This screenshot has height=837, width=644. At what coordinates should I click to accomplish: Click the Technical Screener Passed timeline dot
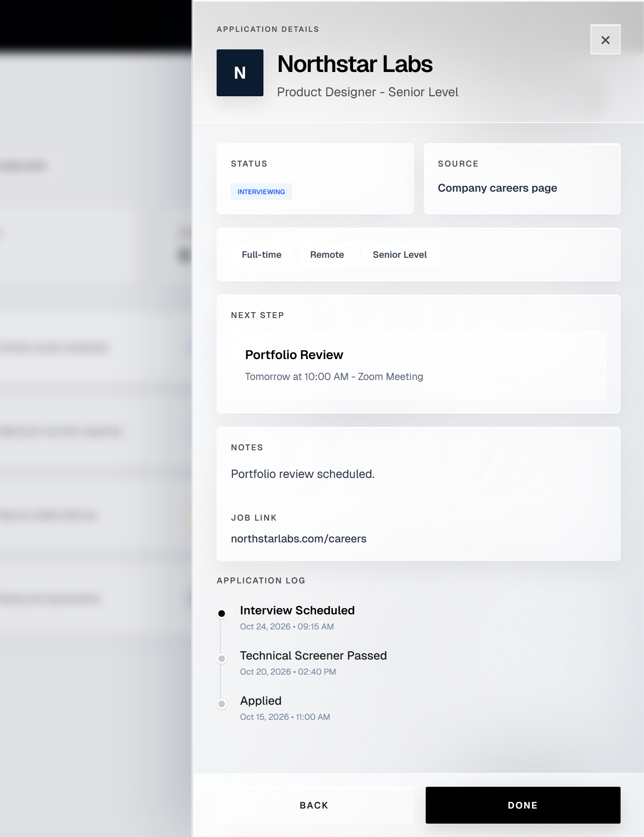click(x=222, y=659)
